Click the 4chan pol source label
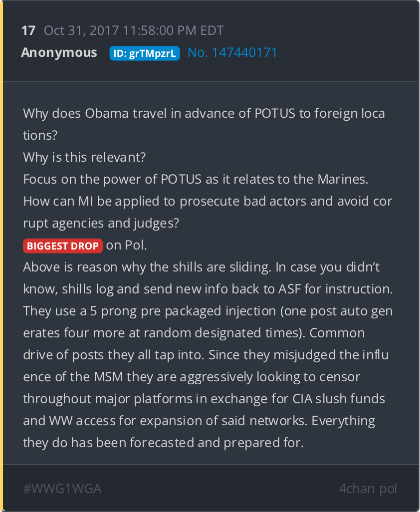420x512 pixels. 368,489
